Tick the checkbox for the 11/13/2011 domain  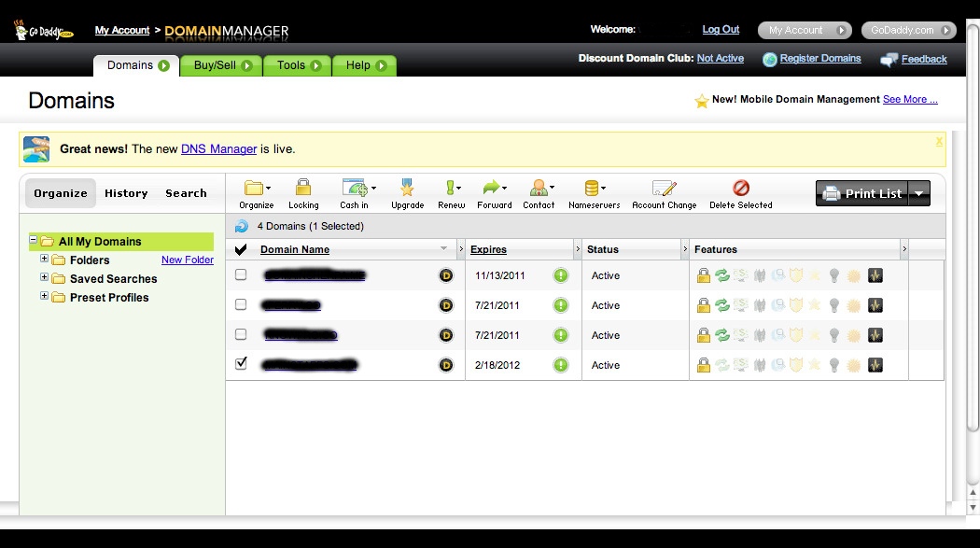241,275
